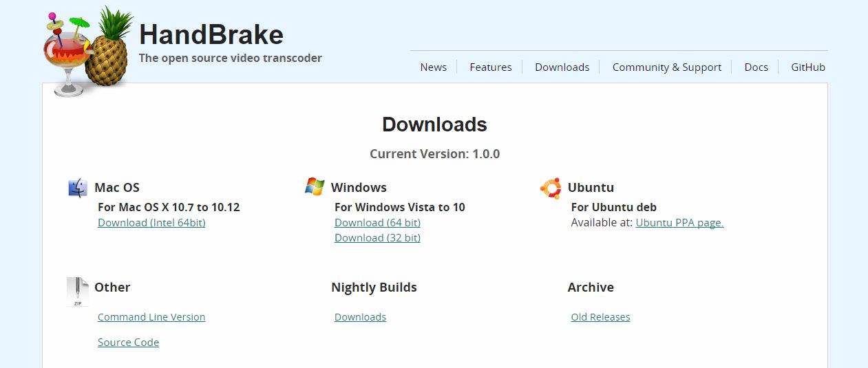Click the ZIP file icon beside Other
Screen dimensions: 868x368
(78, 292)
